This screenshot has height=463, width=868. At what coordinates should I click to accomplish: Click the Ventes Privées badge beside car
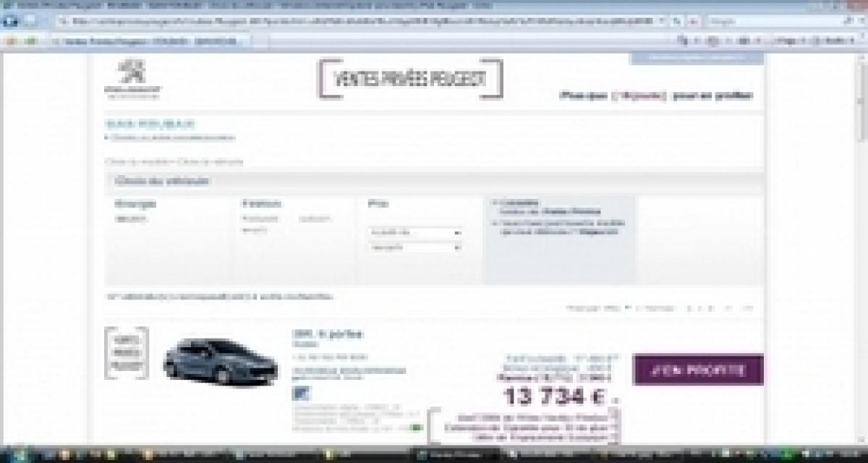tap(127, 352)
